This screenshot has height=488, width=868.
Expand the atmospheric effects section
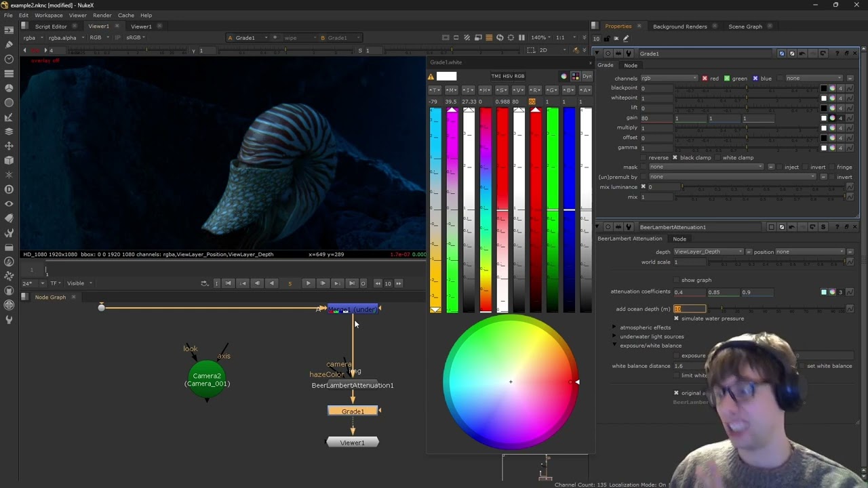point(615,327)
